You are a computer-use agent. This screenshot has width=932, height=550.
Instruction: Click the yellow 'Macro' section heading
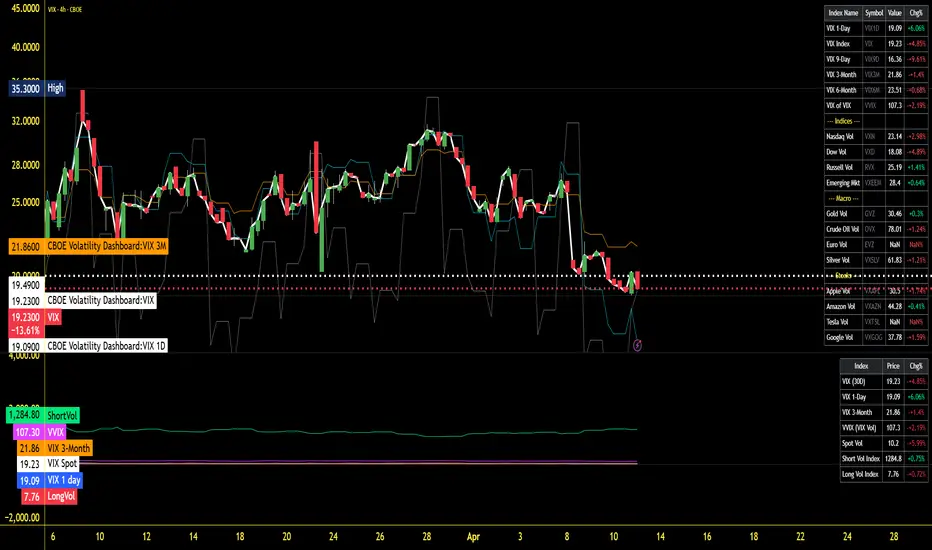843,199
